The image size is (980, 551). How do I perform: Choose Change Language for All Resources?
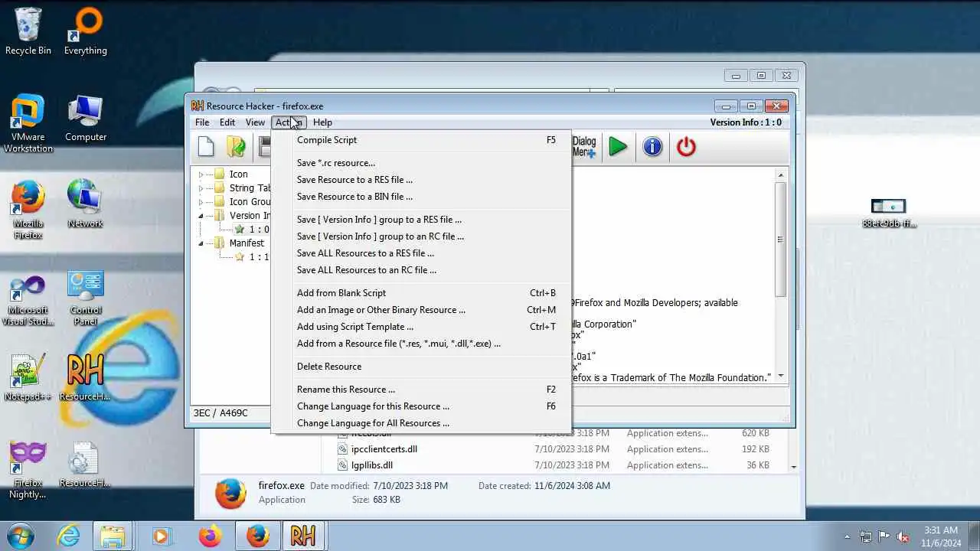pos(421,423)
